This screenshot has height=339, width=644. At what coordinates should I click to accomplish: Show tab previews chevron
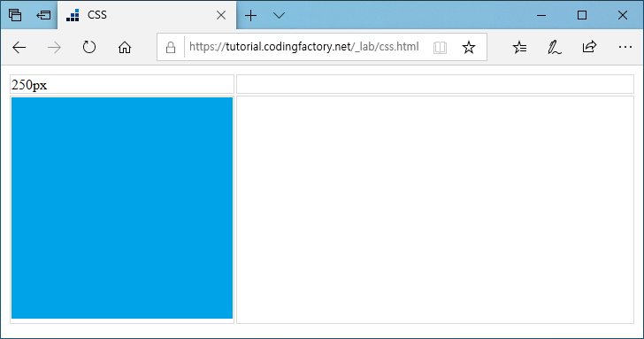pos(279,16)
